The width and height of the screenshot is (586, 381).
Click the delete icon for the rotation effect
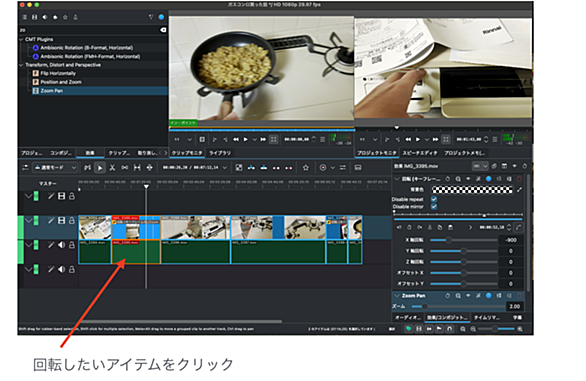[x=519, y=179]
